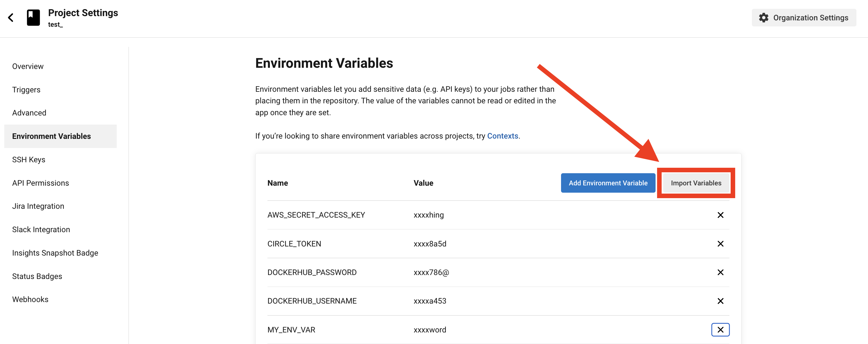868x344 pixels.
Task: Open API Permissions settings
Action: coord(40,183)
